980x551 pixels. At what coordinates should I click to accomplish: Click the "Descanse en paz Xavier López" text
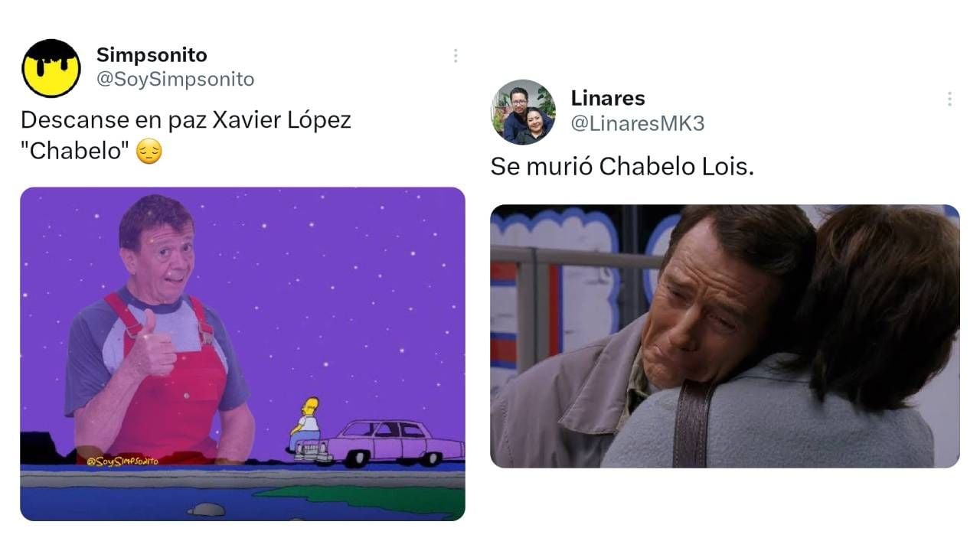click(x=186, y=120)
